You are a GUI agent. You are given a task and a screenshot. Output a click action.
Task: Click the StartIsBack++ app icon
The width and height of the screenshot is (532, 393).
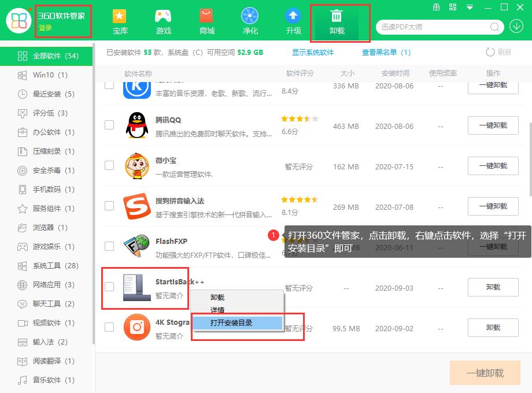(x=136, y=287)
